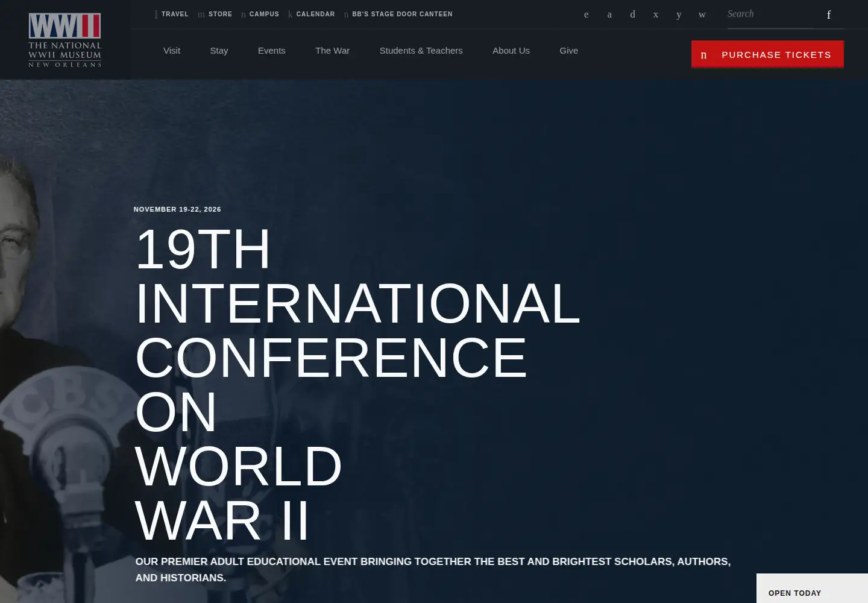Submit search with the 'f' icon button
Screen dimensions: 868x603
[829, 14]
